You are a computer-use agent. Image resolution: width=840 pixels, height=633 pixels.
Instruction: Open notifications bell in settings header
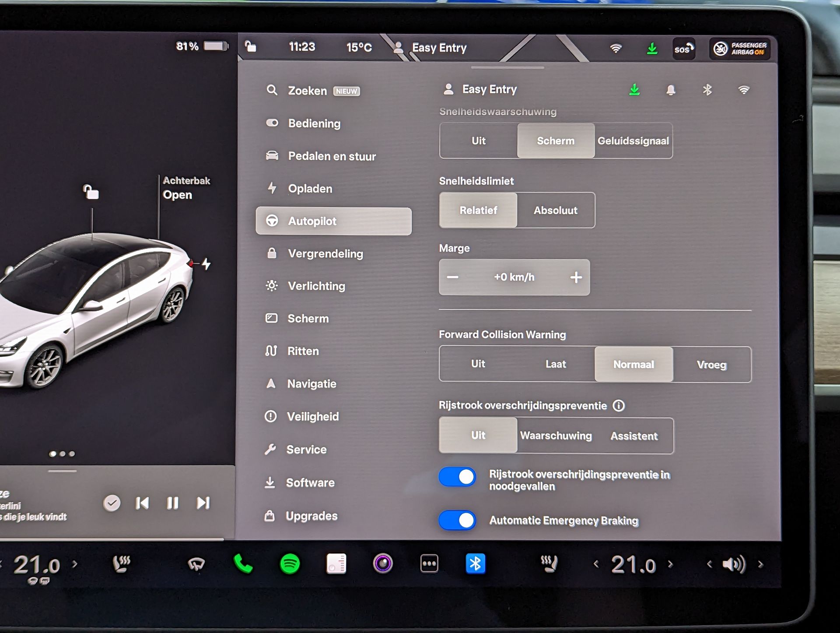(671, 90)
